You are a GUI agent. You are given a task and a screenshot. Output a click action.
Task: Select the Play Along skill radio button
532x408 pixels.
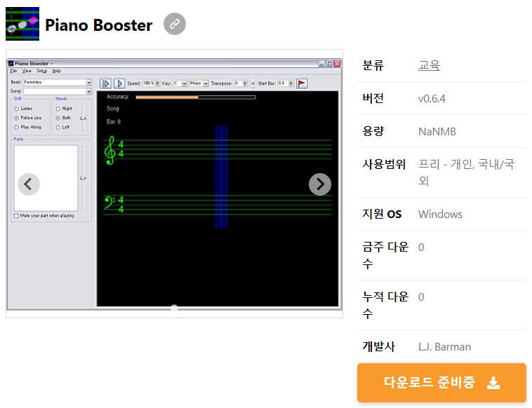pyautogui.click(x=16, y=127)
